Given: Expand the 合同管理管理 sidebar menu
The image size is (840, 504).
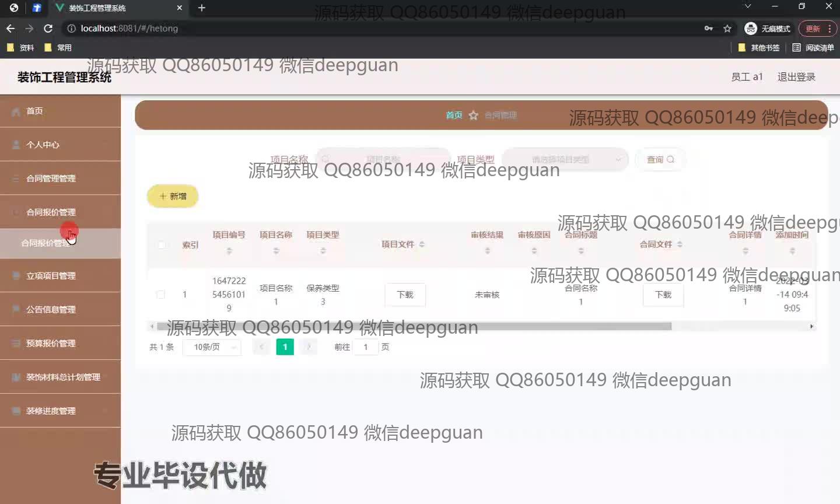Looking at the screenshot, I should coord(61,178).
